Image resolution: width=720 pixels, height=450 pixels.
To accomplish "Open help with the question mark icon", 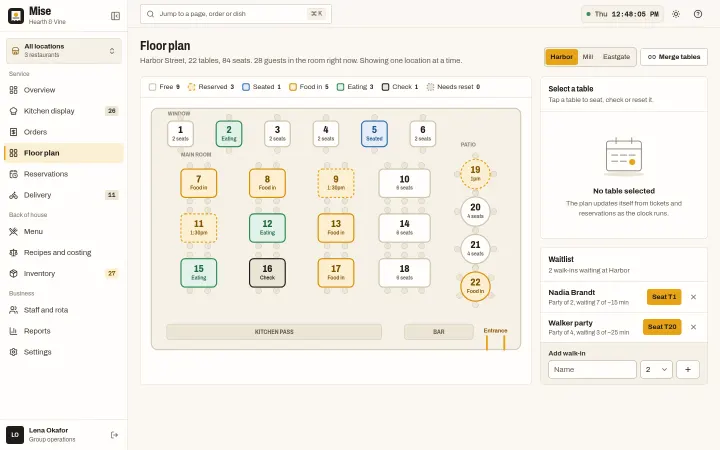I will click(698, 14).
